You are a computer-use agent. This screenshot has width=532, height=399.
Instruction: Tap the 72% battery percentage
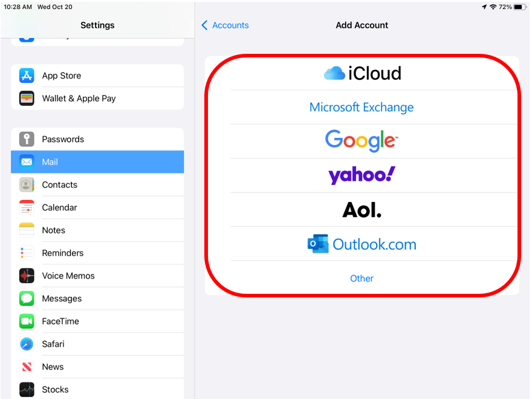tap(505, 7)
